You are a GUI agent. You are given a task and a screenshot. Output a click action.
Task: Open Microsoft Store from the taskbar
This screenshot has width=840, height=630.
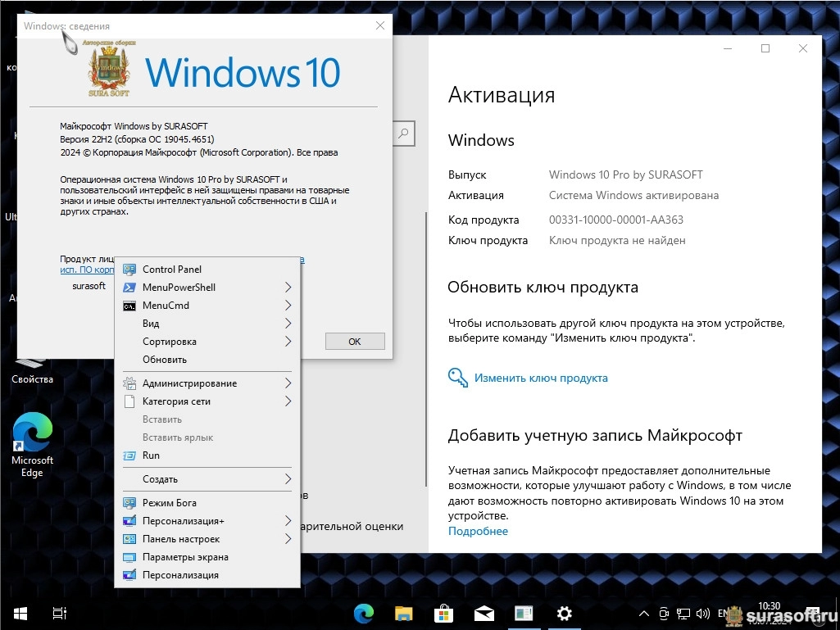443,614
